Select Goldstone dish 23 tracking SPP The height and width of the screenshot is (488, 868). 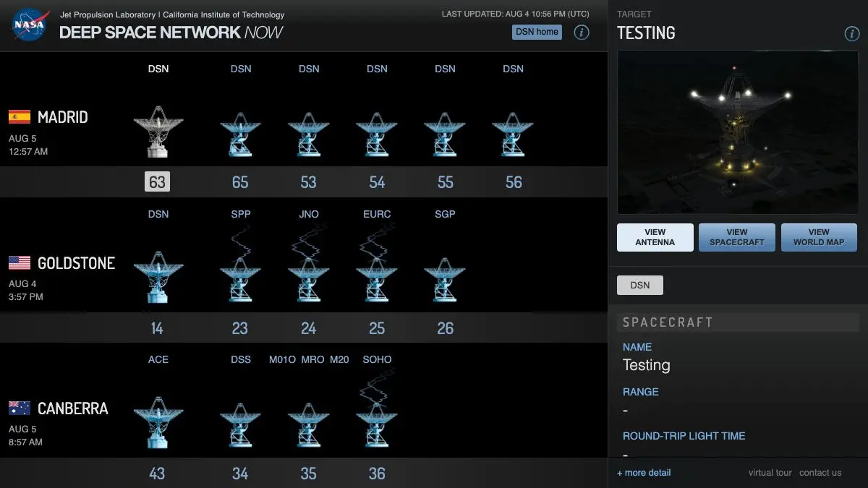240,279
